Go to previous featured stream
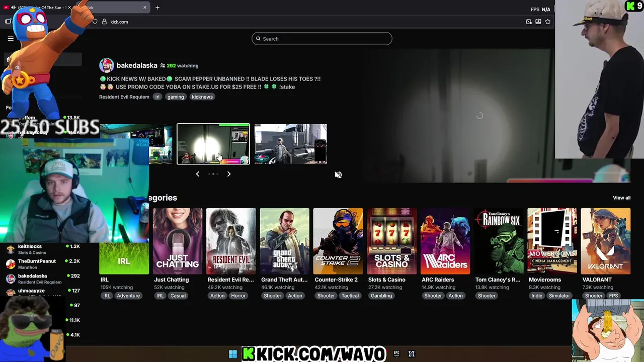Viewport: 644px width, 362px height. click(198, 174)
